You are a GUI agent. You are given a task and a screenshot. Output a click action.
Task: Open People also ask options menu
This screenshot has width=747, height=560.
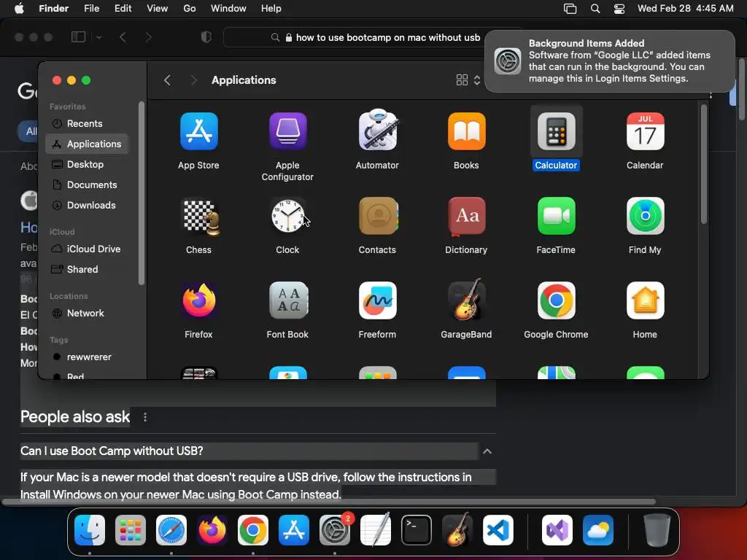145,417
